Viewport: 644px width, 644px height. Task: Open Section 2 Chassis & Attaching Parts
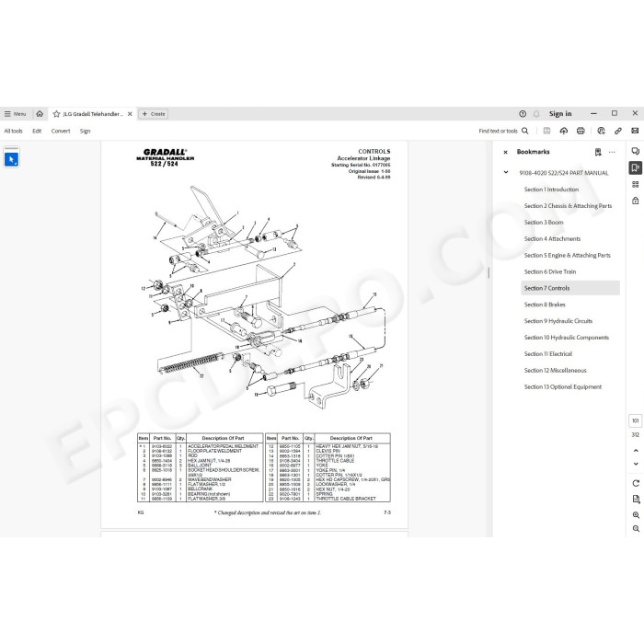(568, 206)
